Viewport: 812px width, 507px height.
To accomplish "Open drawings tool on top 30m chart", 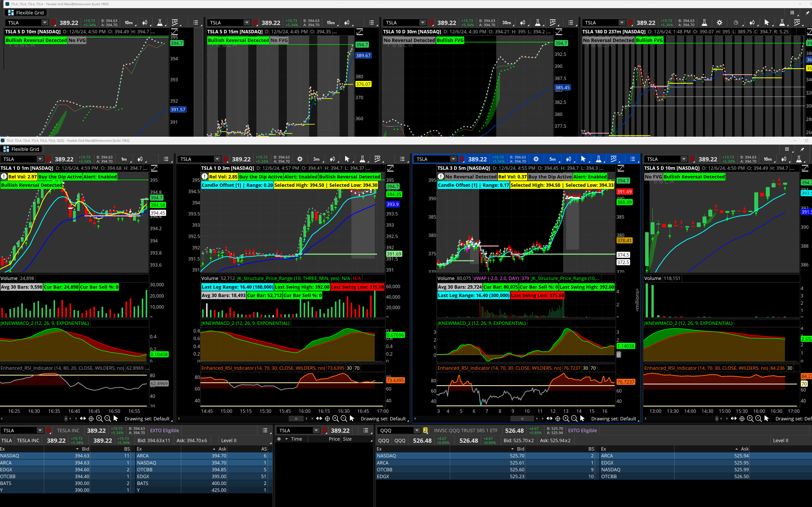I will 552,23.
